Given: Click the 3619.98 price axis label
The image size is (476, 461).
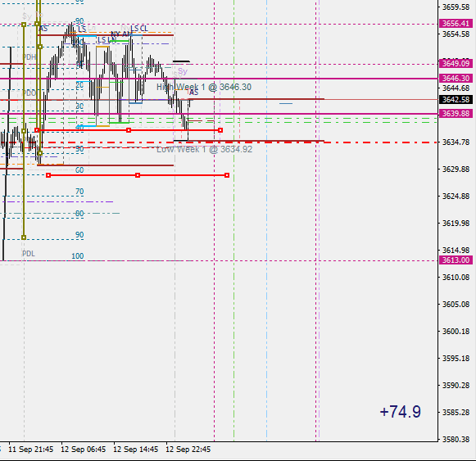Looking at the screenshot, I should click(x=456, y=223).
